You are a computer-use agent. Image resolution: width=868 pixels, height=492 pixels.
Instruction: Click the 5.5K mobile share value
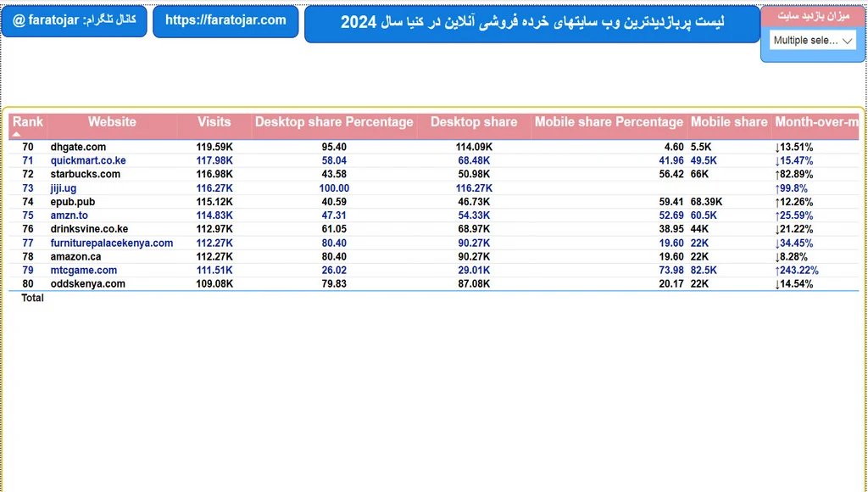[x=701, y=148]
